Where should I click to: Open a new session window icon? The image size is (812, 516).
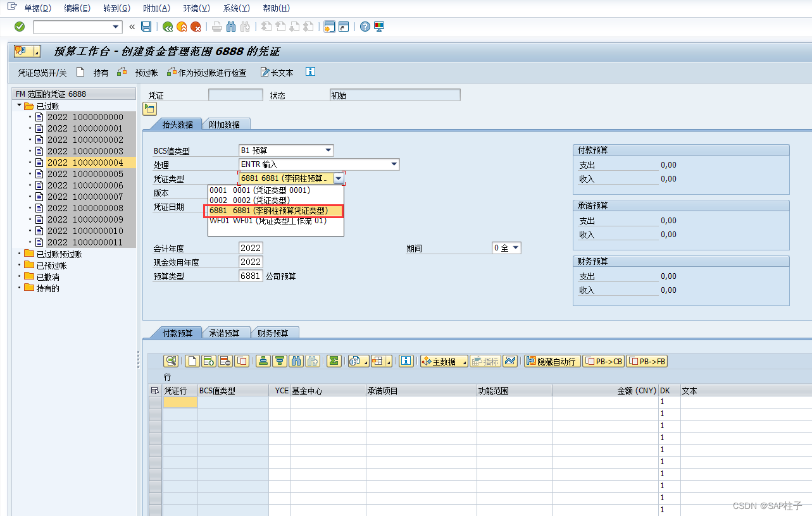[329, 27]
